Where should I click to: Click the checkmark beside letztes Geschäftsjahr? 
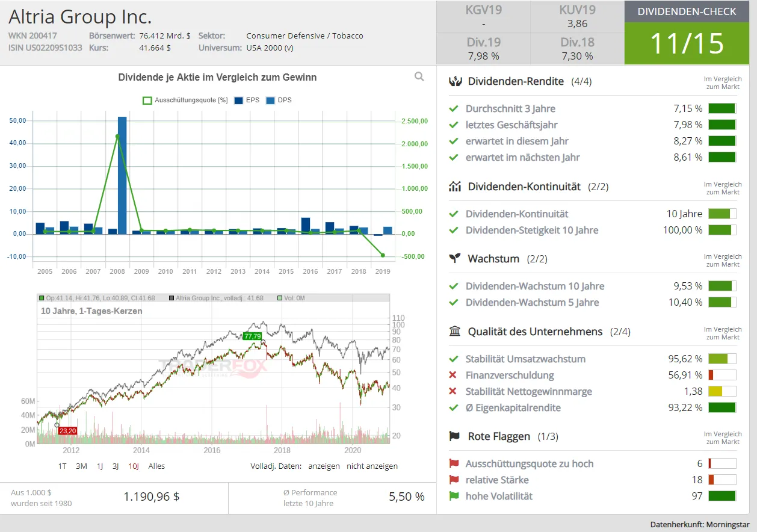point(454,125)
